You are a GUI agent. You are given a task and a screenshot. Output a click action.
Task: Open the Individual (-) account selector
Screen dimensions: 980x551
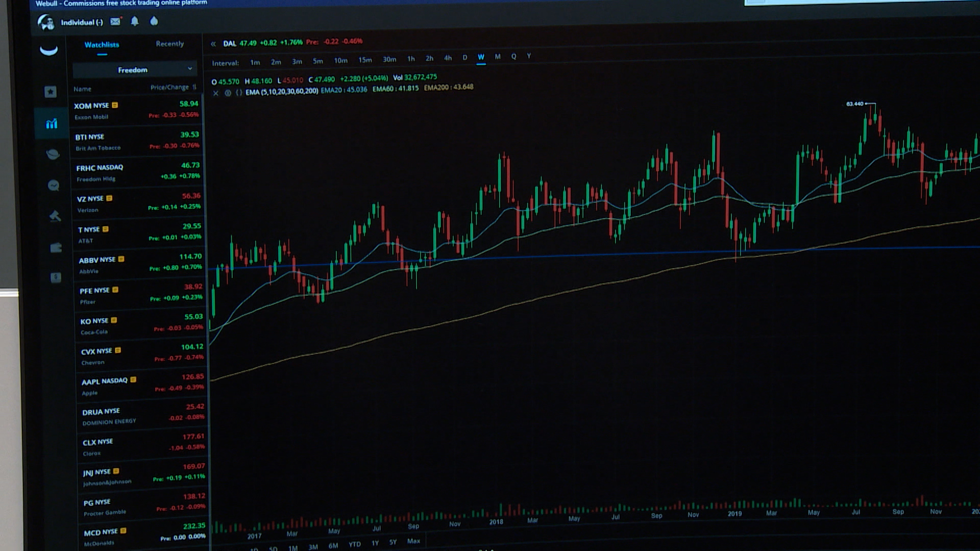(x=82, y=22)
